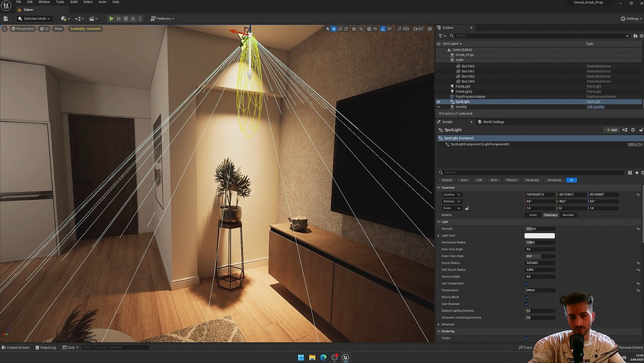Viewport: 644px width, 363px height.
Task: Toggle property matrix grid icon in Details
Action: point(630,173)
